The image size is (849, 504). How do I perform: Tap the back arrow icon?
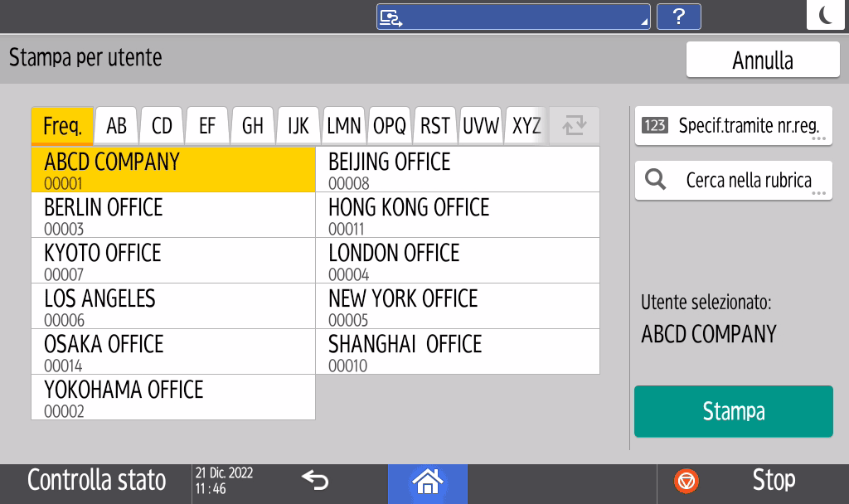[315, 480]
